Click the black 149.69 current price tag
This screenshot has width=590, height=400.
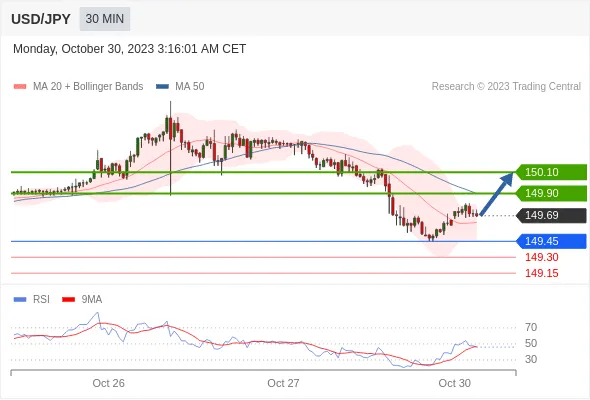pyautogui.click(x=552, y=216)
